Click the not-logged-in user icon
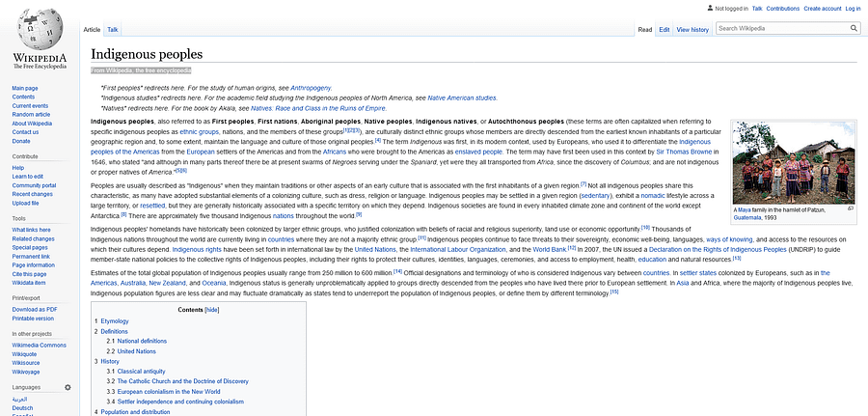This screenshot has width=868, height=416. pyautogui.click(x=710, y=9)
